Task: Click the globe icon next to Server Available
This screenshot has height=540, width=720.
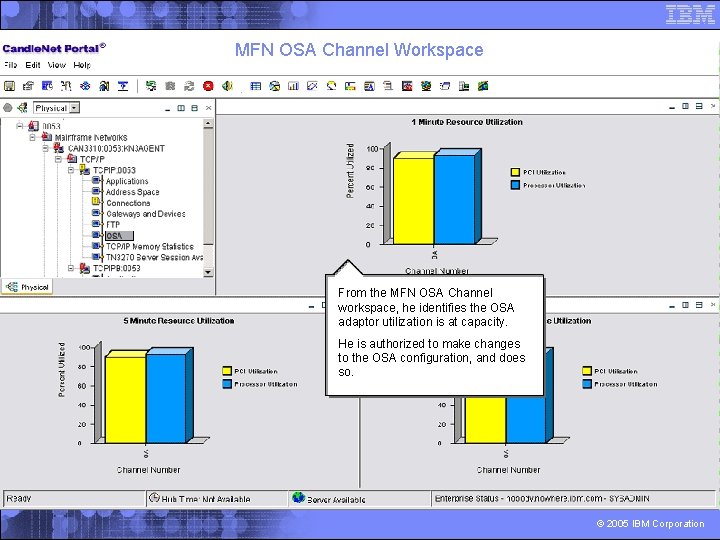Action: [298, 497]
